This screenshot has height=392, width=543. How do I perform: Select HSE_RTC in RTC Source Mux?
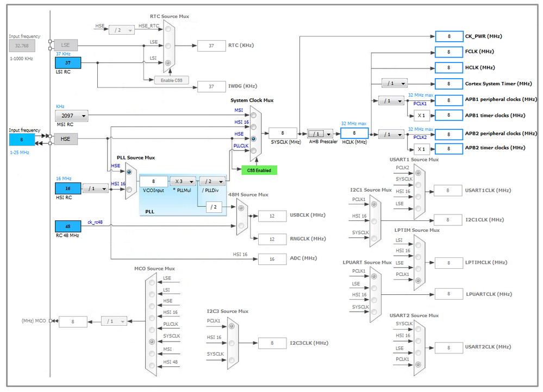168,29
